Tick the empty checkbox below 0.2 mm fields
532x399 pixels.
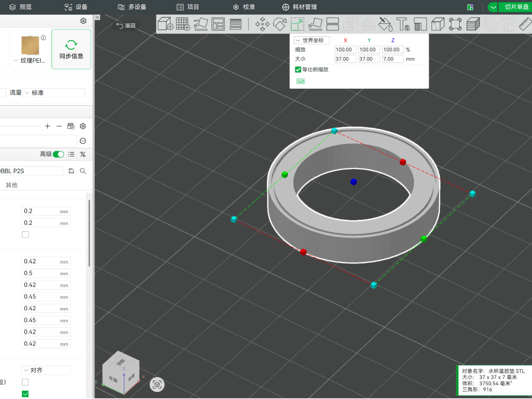click(25, 234)
